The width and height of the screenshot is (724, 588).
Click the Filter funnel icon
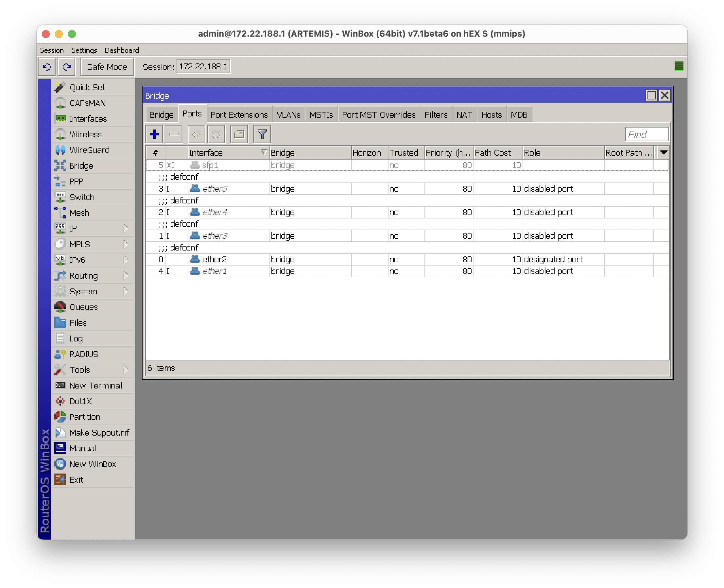pyautogui.click(x=262, y=134)
